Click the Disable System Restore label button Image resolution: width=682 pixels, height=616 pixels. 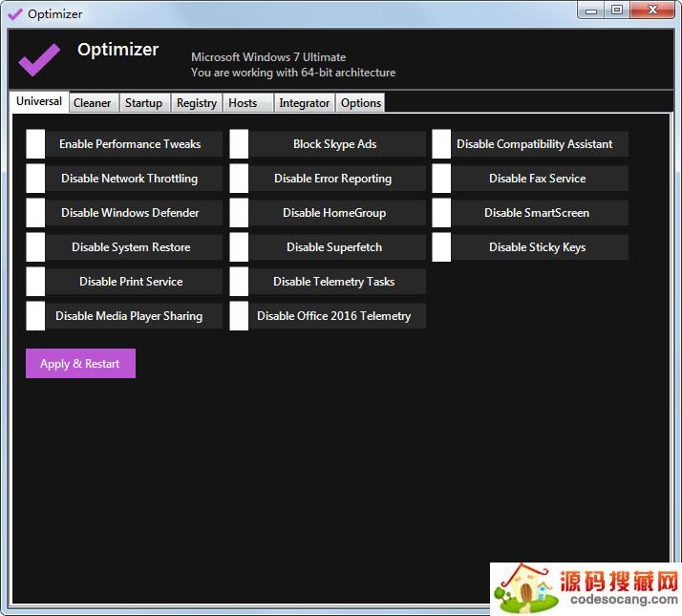[134, 247]
